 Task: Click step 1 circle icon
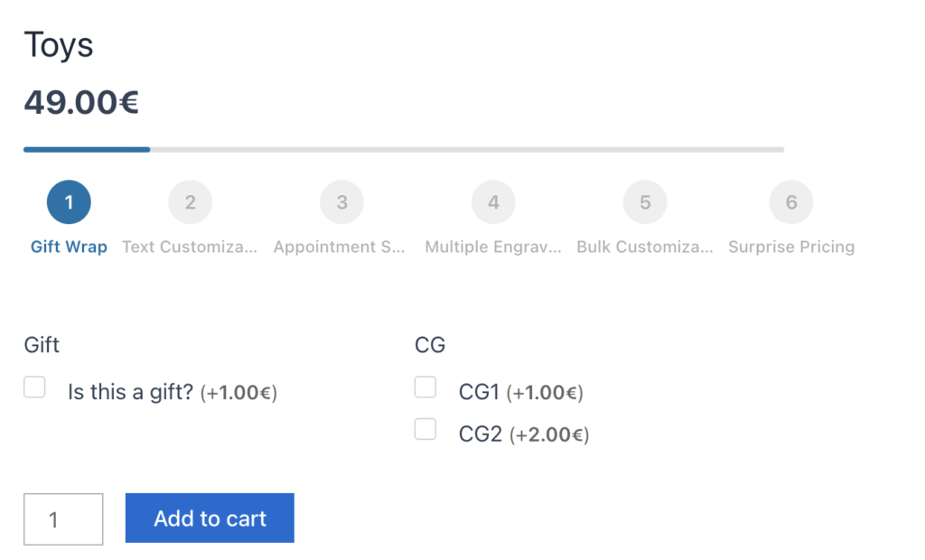69,202
